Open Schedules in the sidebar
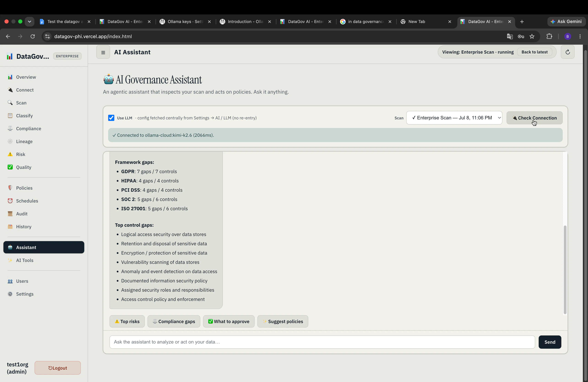This screenshot has width=588, height=382. (x=44, y=201)
